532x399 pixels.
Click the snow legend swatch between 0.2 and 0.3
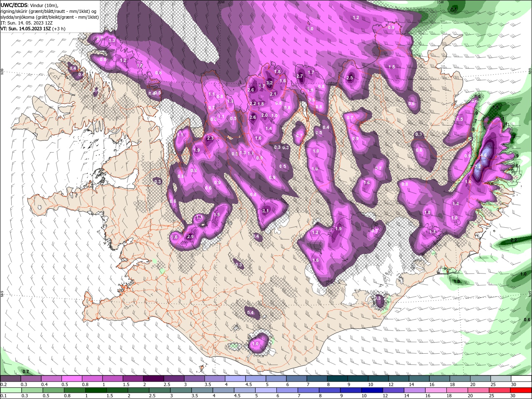10,379
